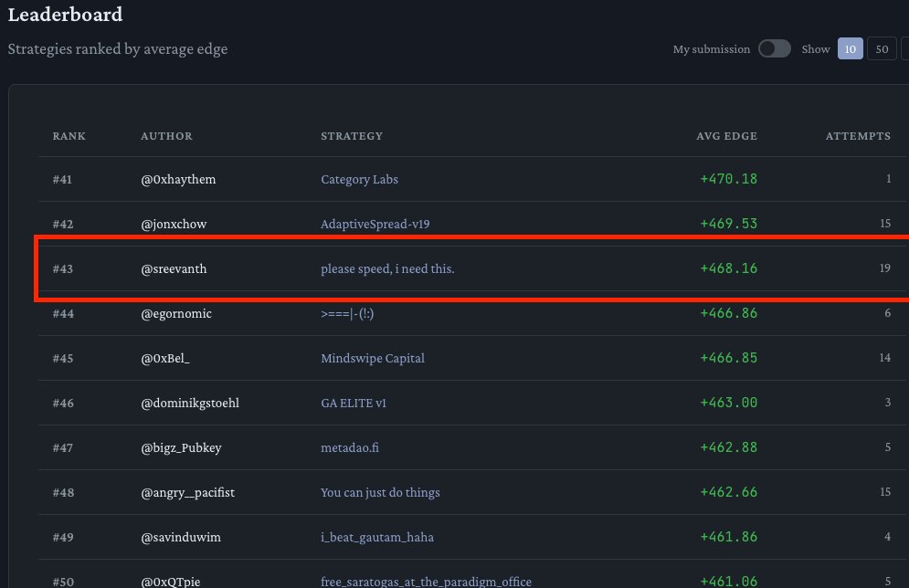
Task: Open the "Category Labs" strategy link
Action: [x=359, y=179]
